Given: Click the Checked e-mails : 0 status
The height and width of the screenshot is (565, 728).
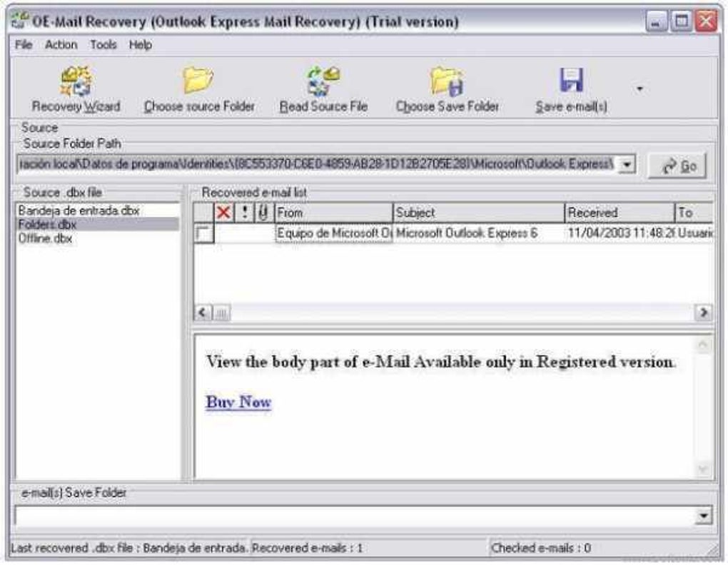Looking at the screenshot, I should click(540, 549).
